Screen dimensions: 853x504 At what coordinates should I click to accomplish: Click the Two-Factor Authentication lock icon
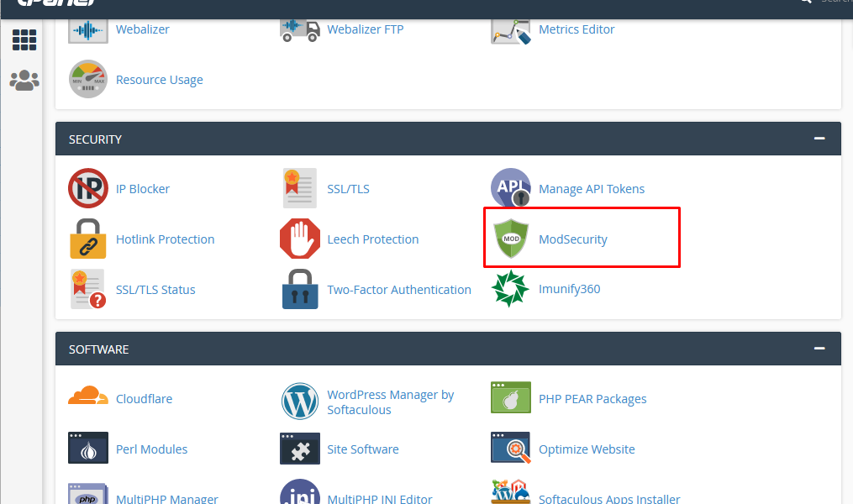300,289
